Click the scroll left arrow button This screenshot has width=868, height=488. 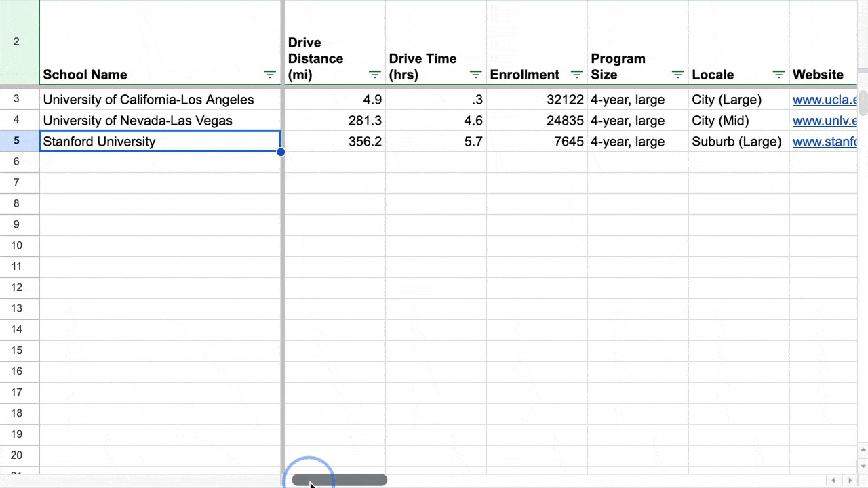click(x=834, y=480)
